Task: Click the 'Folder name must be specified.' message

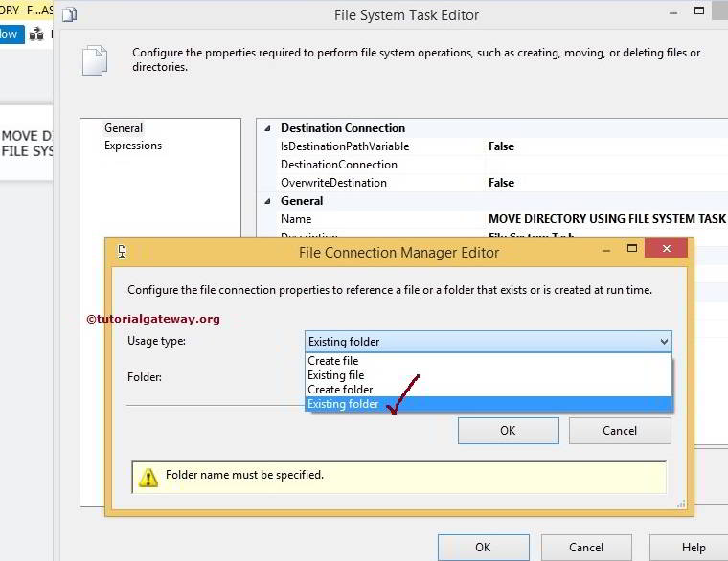Action: coord(244,475)
